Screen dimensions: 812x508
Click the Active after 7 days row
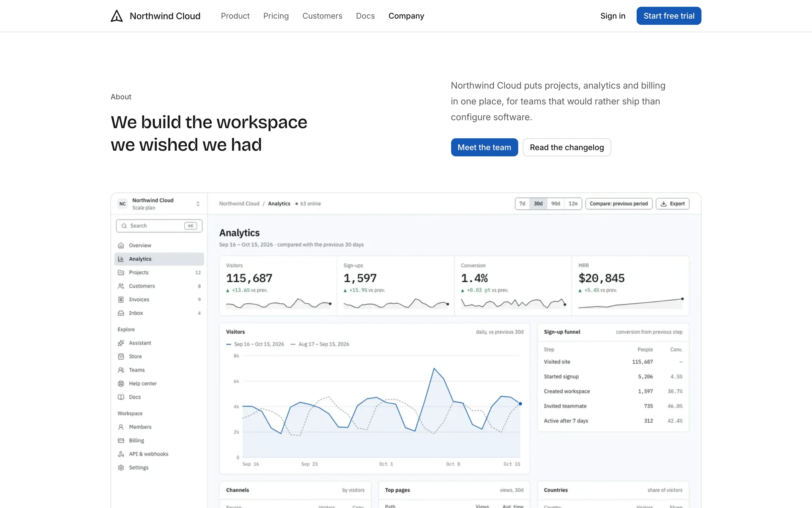[613, 421]
